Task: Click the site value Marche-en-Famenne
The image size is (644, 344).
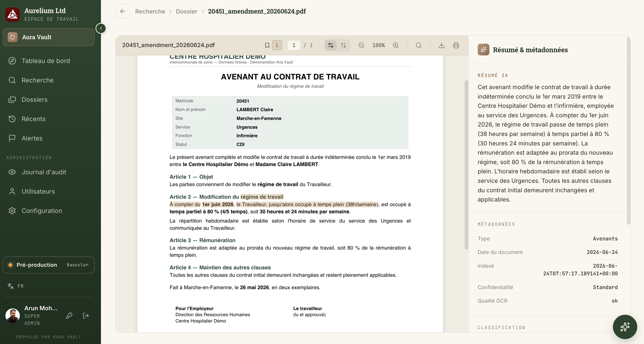Action: pos(259,118)
